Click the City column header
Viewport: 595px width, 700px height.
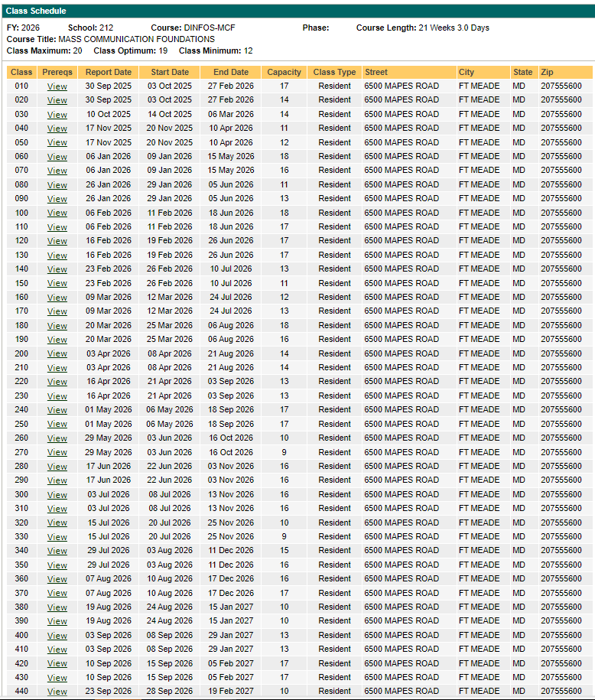pyautogui.click(x=484, y=73)
